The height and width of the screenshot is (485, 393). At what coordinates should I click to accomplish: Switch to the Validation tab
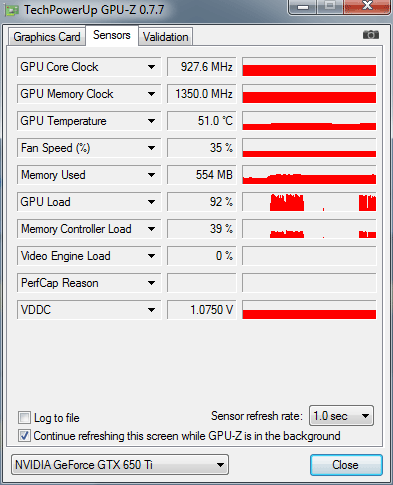click(166, 37)
